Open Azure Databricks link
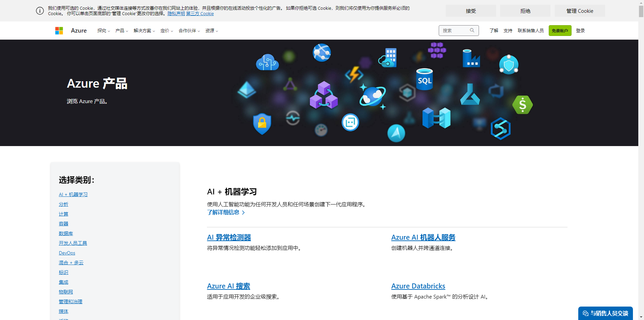 point(418,286)
